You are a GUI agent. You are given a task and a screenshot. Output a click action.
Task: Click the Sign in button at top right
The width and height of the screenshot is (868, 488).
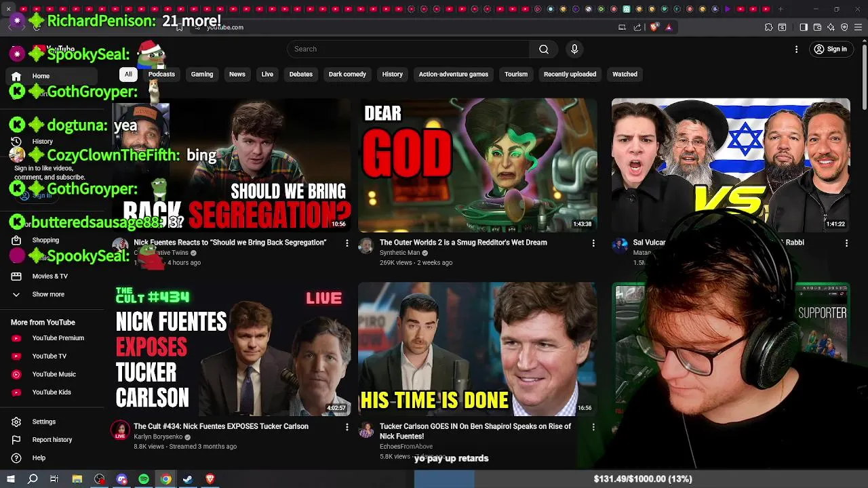pyautogui.click(x=831, y=49)
